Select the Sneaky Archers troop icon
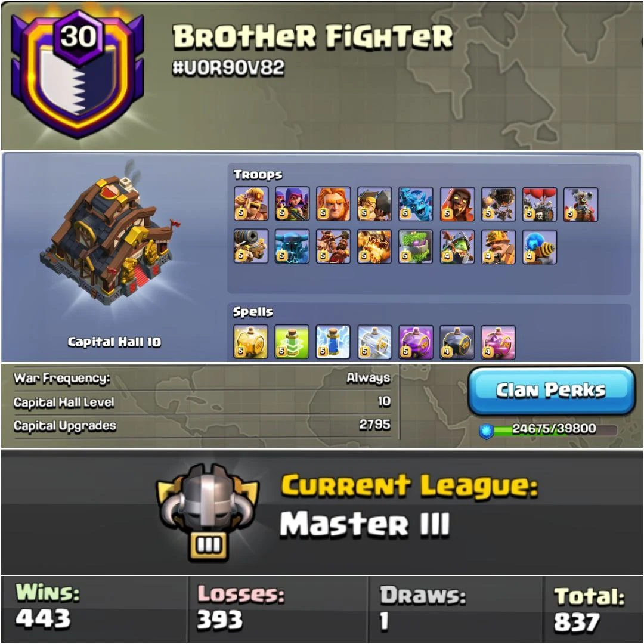Image resolution: width=644 pixels, height=644 pixels. point(292,204)
